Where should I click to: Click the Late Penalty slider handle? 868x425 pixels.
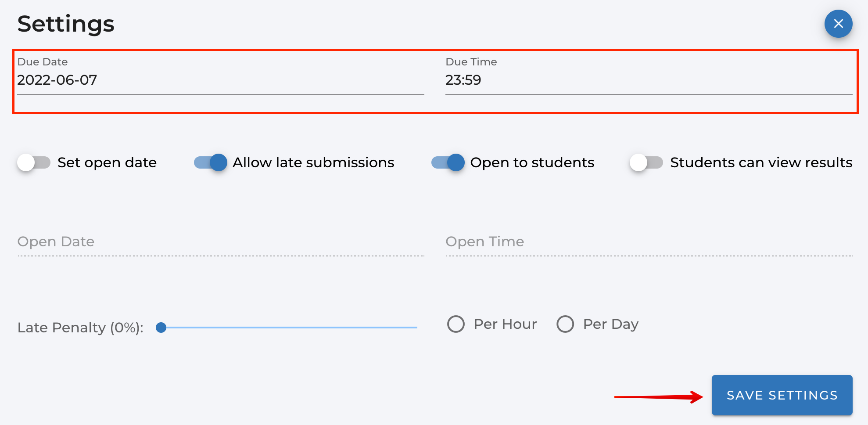tap(161, 328)
